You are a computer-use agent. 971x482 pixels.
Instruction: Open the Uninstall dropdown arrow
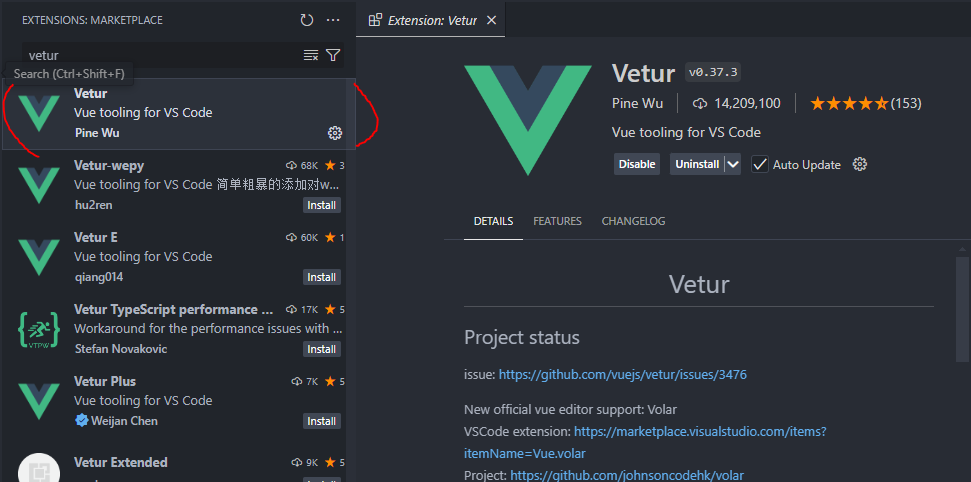coord(733,164)
